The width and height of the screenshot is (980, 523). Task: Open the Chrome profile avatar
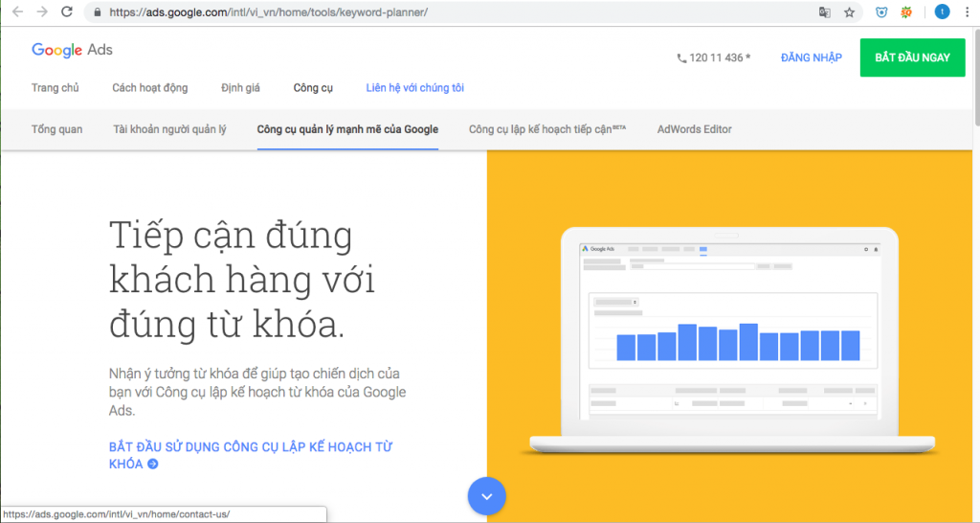click(943, 12)
